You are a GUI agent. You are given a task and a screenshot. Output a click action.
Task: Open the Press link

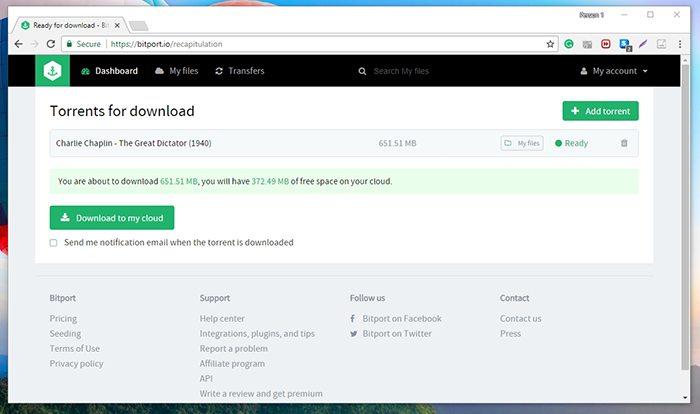(x=510, y=334)
